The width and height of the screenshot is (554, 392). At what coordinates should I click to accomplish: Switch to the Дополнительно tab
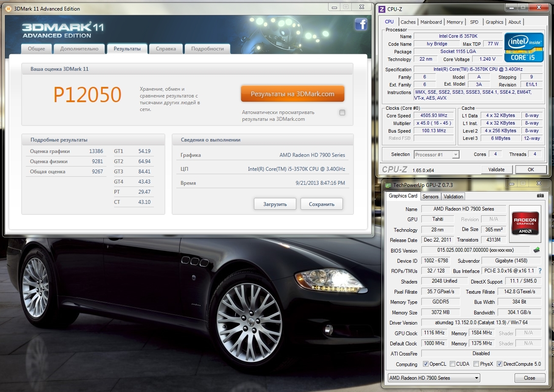[x=79, y=49]
